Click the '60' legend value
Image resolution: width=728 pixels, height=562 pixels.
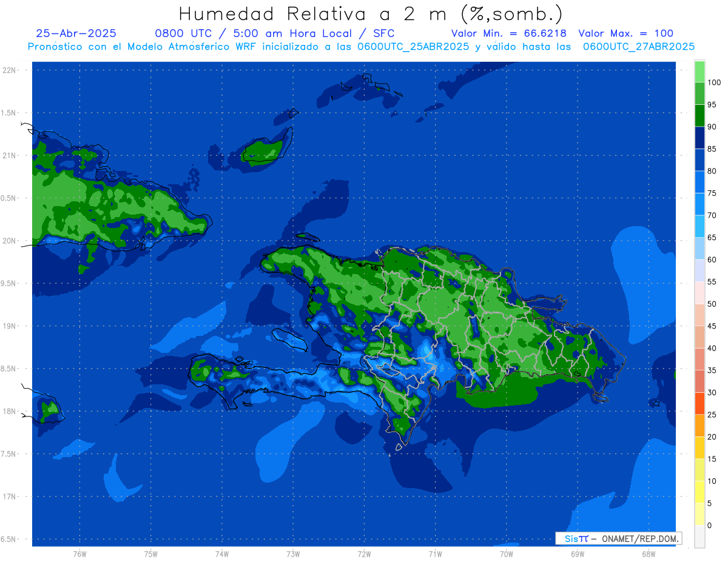pos(712,259)
